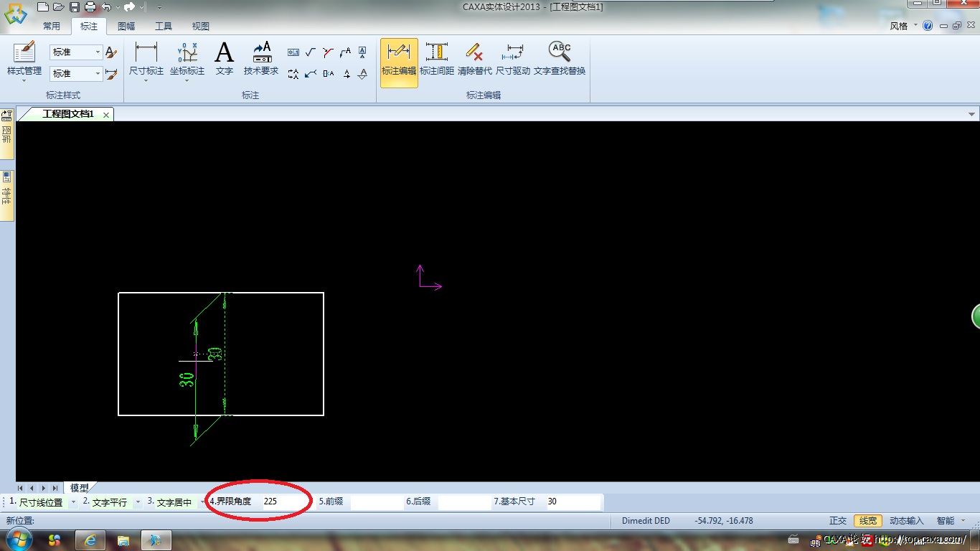Select the 坐标标注 coordinate dimension tool
980x551 pixels.
[x=187, y=59]
